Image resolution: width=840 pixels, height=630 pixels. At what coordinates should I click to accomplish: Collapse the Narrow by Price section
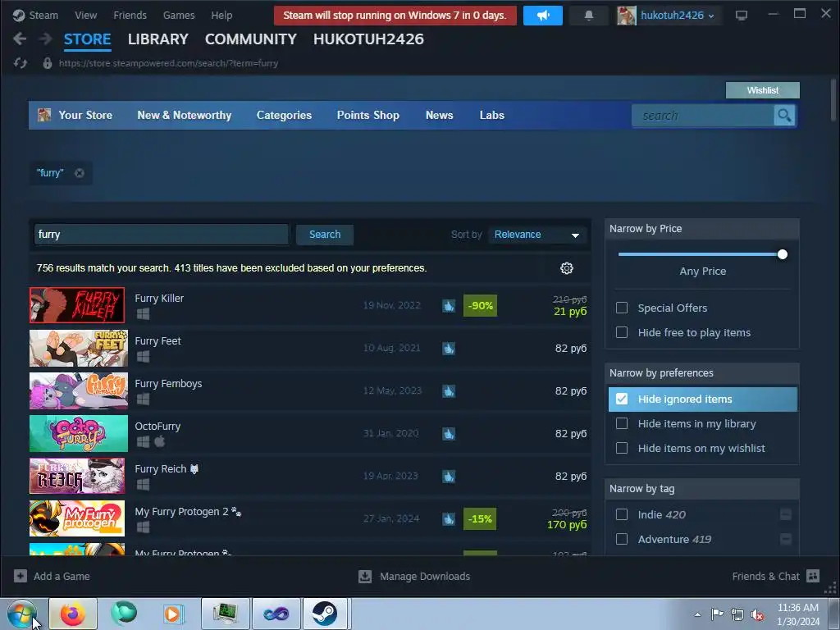702,229
